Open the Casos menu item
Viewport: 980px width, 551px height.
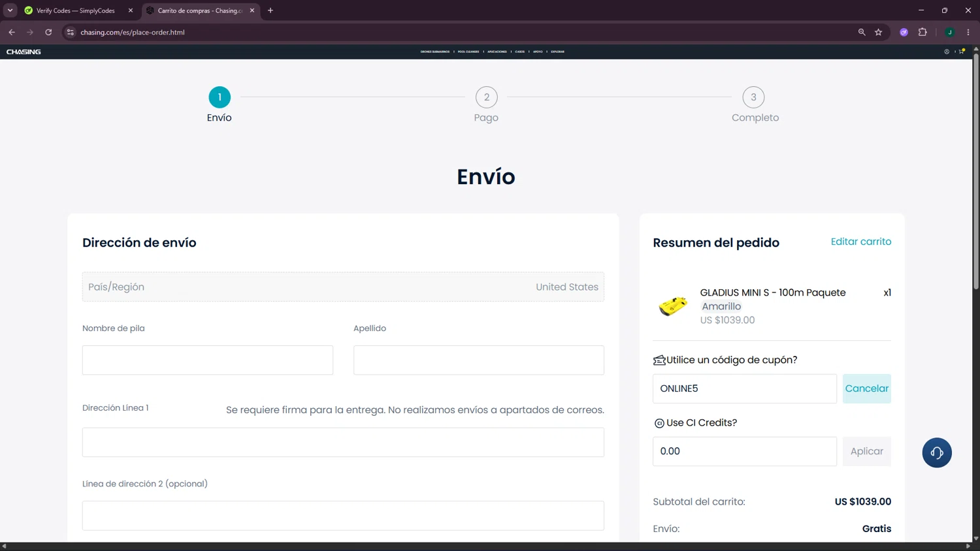pyautogui.click(x=520, y=52)
